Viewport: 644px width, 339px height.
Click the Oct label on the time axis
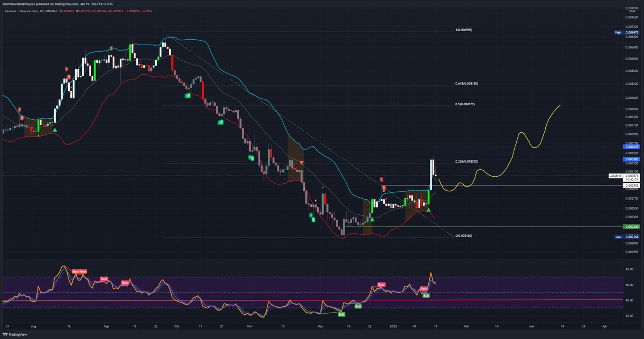(x=177, y=326)
